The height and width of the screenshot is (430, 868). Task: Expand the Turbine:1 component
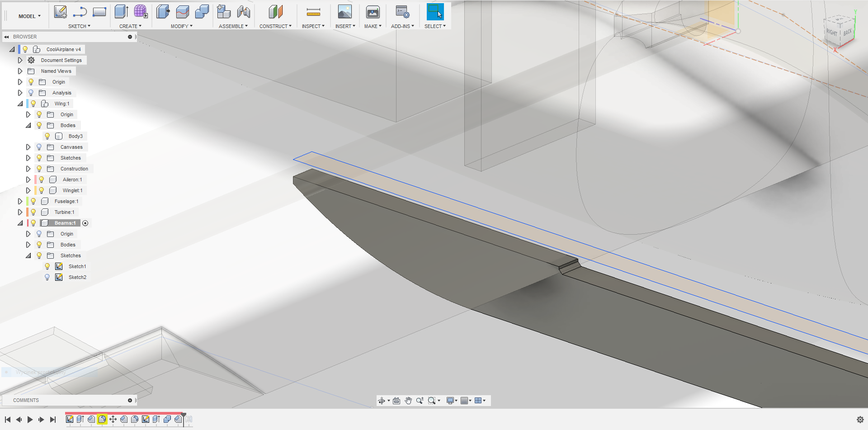click(x=20, y=212)
